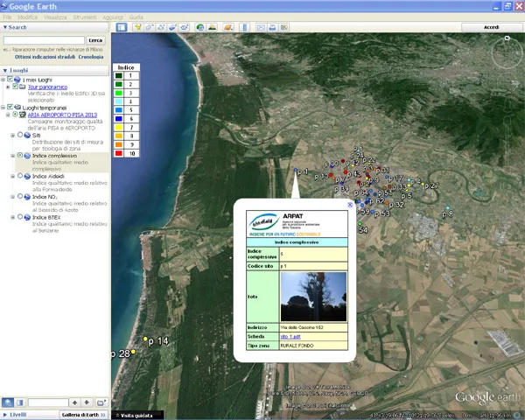Open the File menu
The image size is (525, 420).
click(7, 17)
